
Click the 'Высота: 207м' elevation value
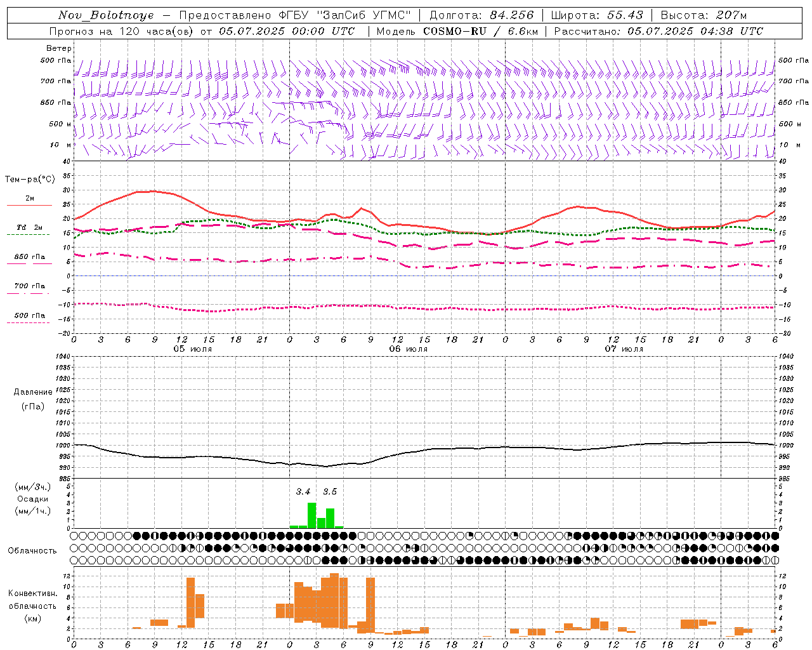tap(704, 15)
